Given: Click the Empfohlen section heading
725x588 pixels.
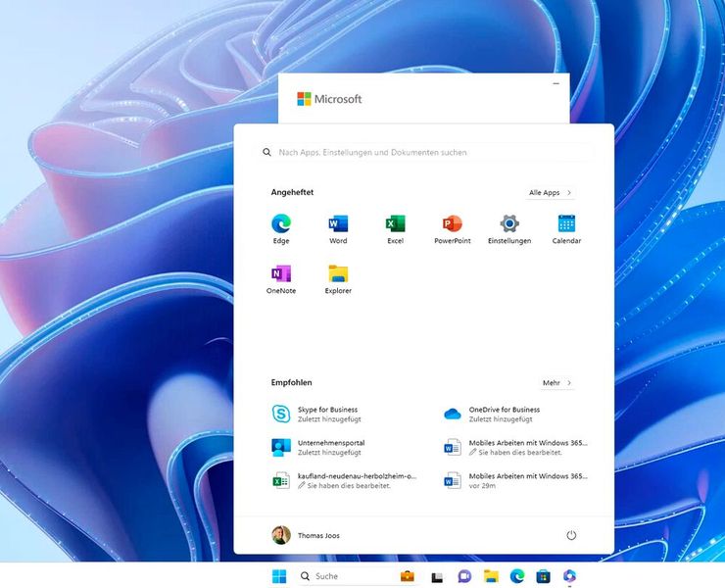Looking at the screenshot, I should pyautogui.click(x=291, y=382).
